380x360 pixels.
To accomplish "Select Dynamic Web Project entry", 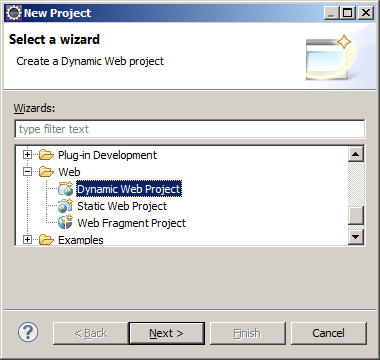I will [x=129, y=189].
